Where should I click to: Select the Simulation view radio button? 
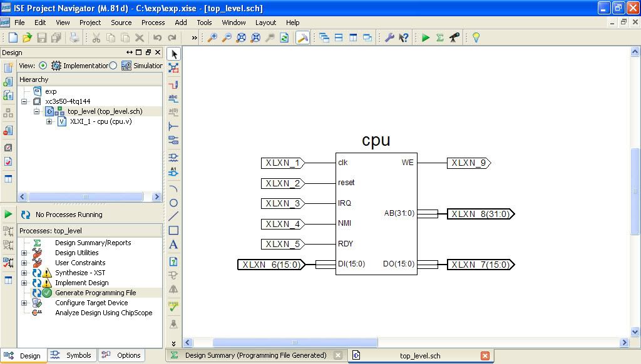pyautogui.click(x=113, y=66)
